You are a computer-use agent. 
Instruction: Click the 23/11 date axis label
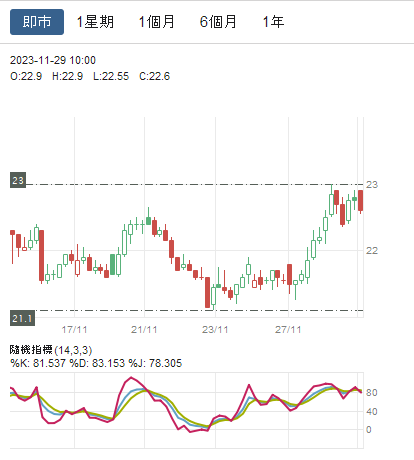(x=215, y=330)
